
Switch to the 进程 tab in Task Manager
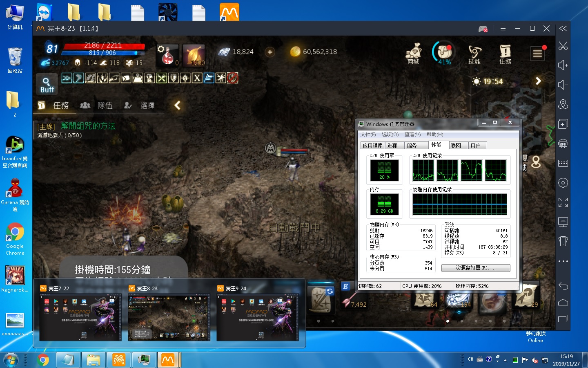coord(392,146)
